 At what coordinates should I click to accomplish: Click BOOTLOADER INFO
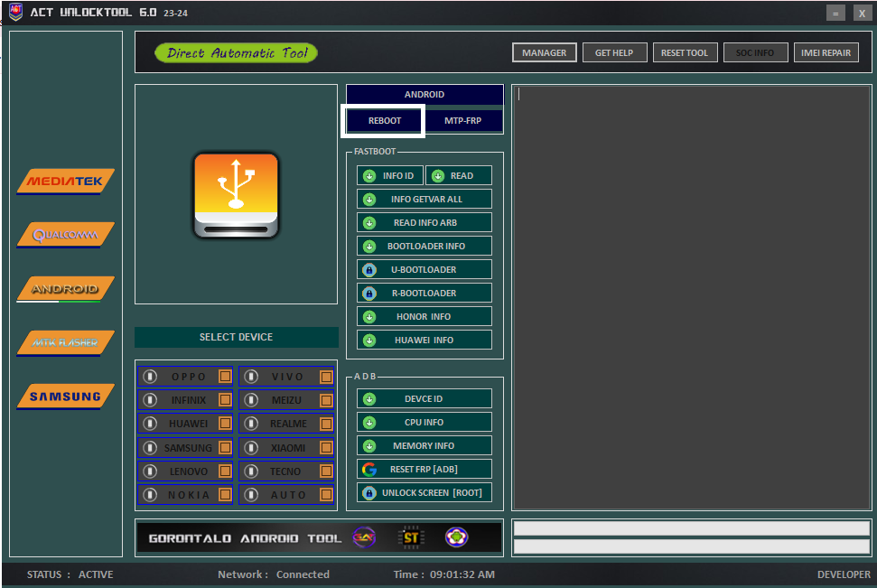[x=425, y=247]
